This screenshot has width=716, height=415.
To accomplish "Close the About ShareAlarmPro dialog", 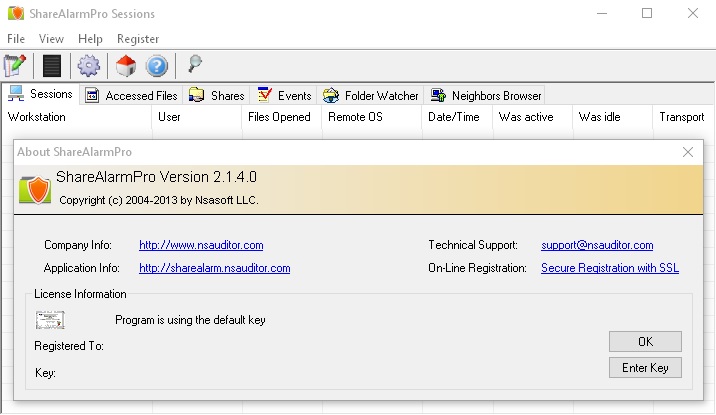I will click(688, 152).
